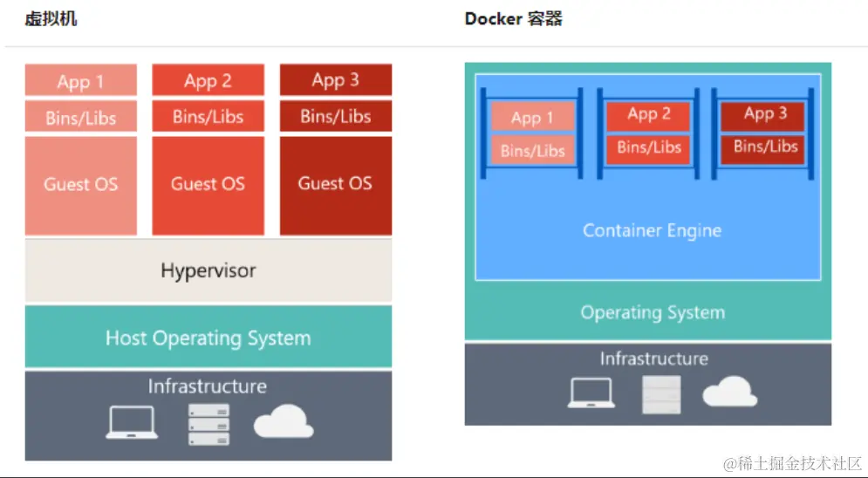This screenshot has width=868, height=478.
Task: Click the Guest OS block of App 1
Action: pyautogui.click(x=81, y=186)
